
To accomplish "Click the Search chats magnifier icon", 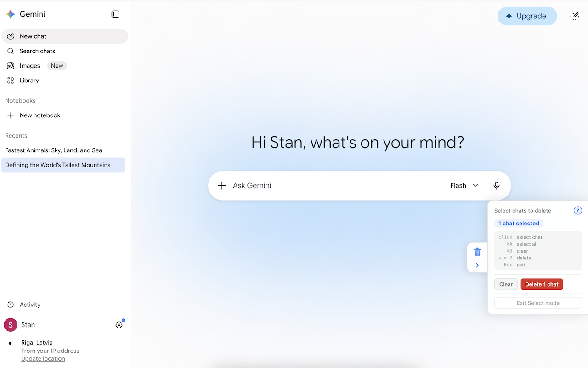I will [11, 51].
